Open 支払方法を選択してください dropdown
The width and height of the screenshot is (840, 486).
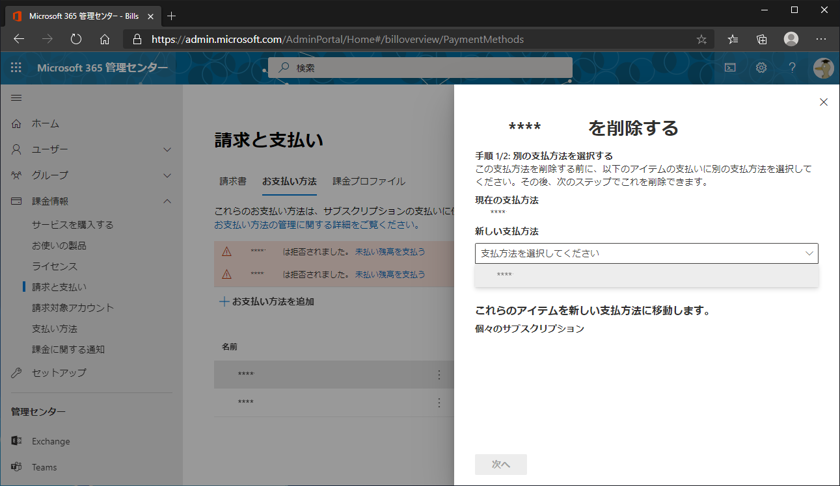[x=646, y=253]
